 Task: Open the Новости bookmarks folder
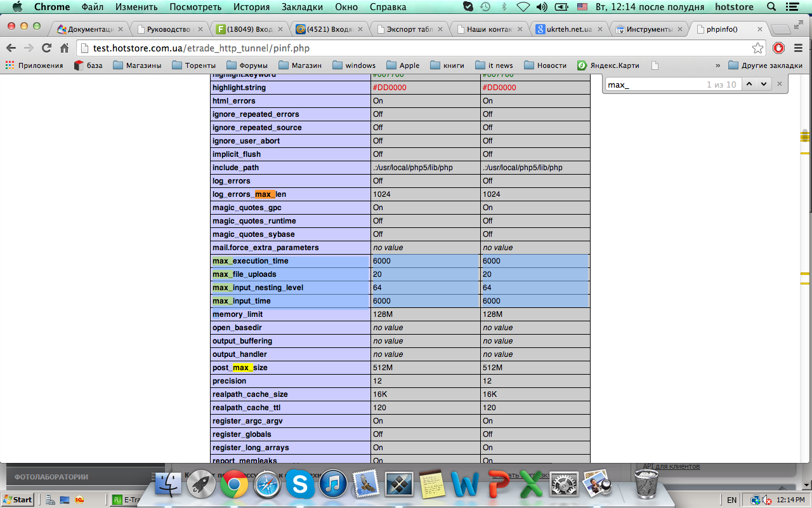[x=545, y=65]
